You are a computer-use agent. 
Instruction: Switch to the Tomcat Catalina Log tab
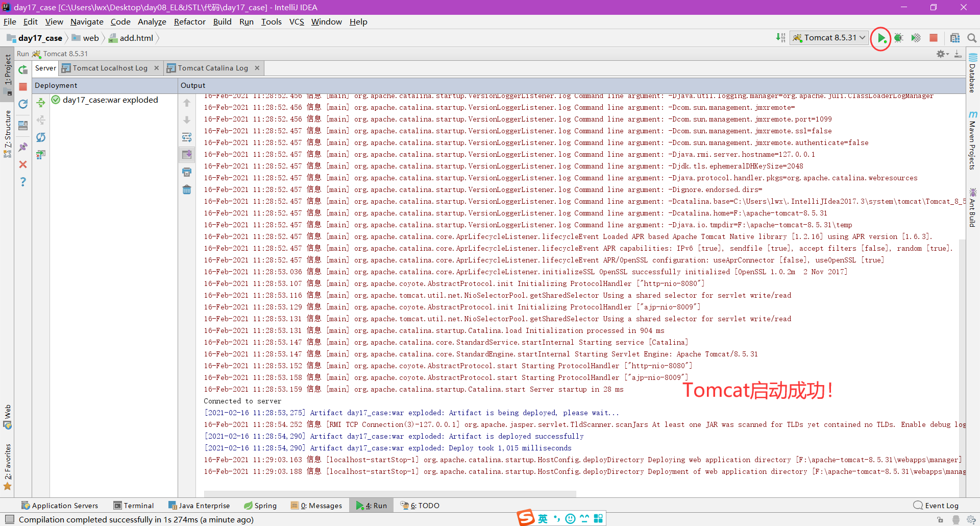213,68
